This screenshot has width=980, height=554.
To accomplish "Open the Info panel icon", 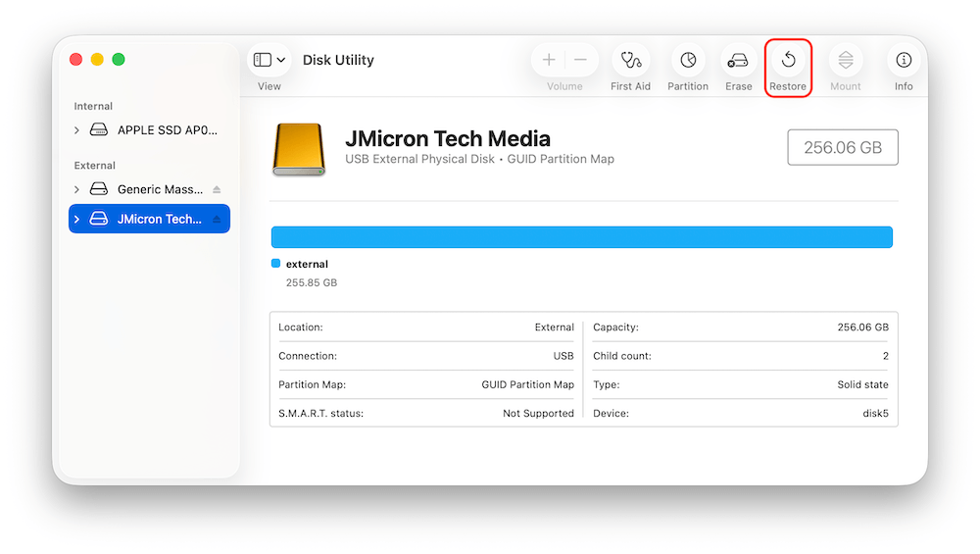I will tap(904, 61).
